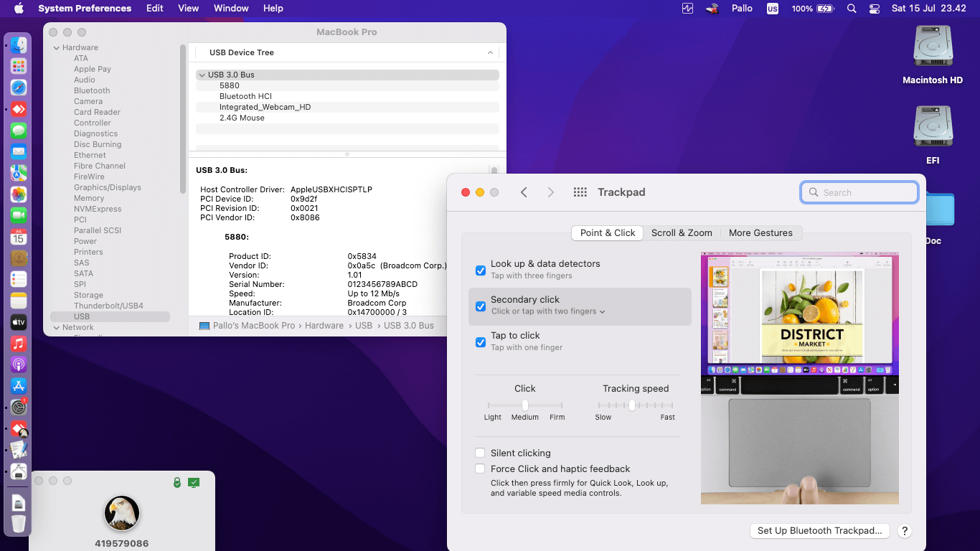
Task: Collapse the Hardware section in sidebar
Action: coord(56,47)
